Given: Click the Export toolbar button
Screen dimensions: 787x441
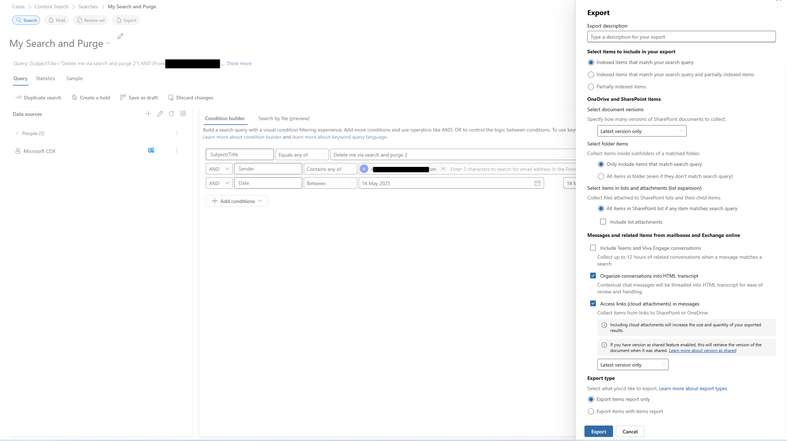Looking at the screenshot, I should click(126, 20).
